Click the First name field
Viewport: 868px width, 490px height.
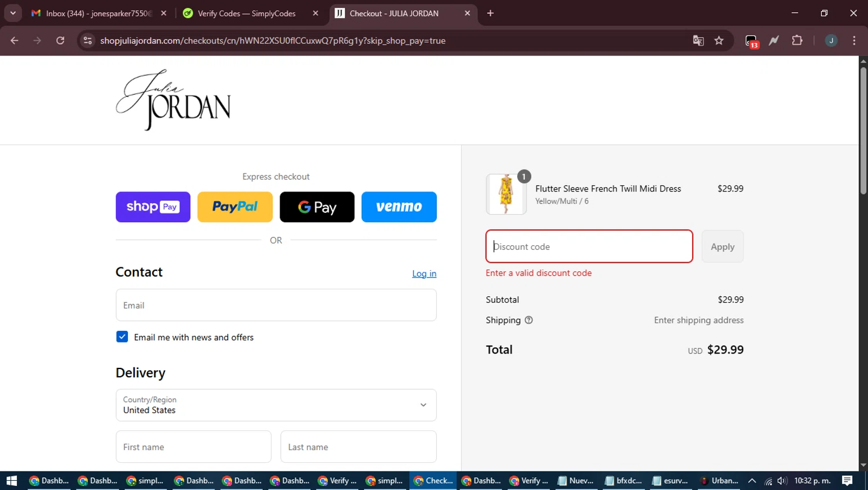[193, 447]
